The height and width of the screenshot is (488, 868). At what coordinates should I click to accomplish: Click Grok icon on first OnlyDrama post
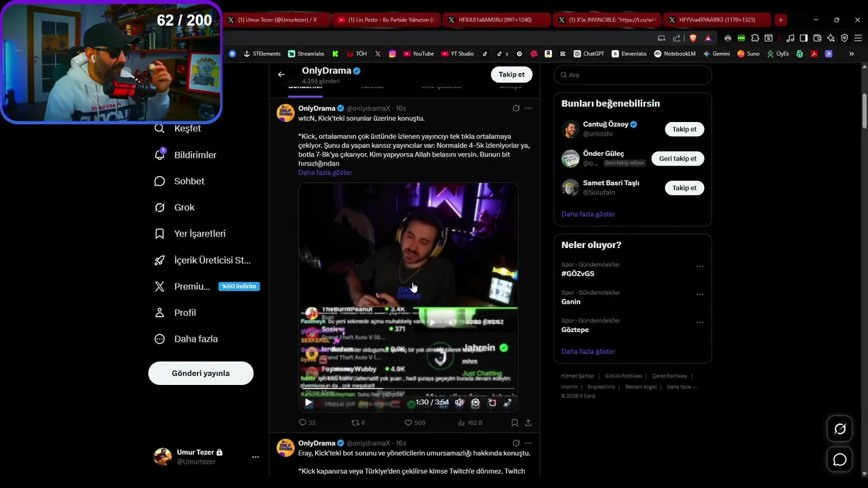[516, 108]
